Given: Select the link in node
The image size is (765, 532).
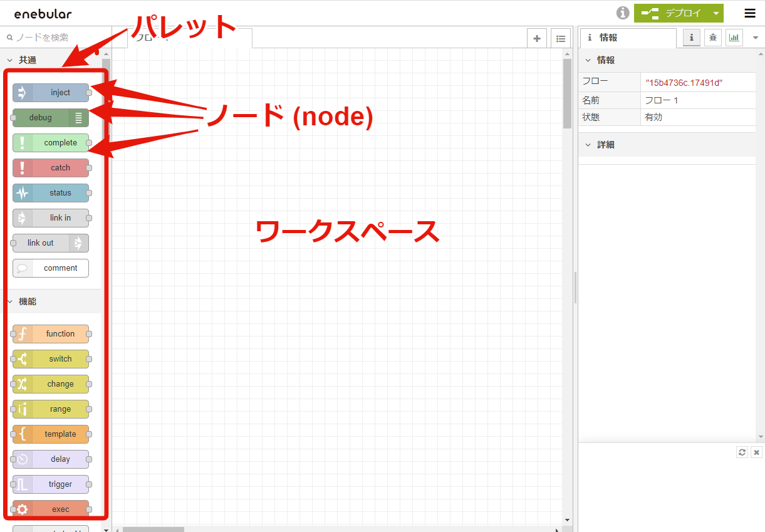Looking at the screenshot, I should click(51, 218).
